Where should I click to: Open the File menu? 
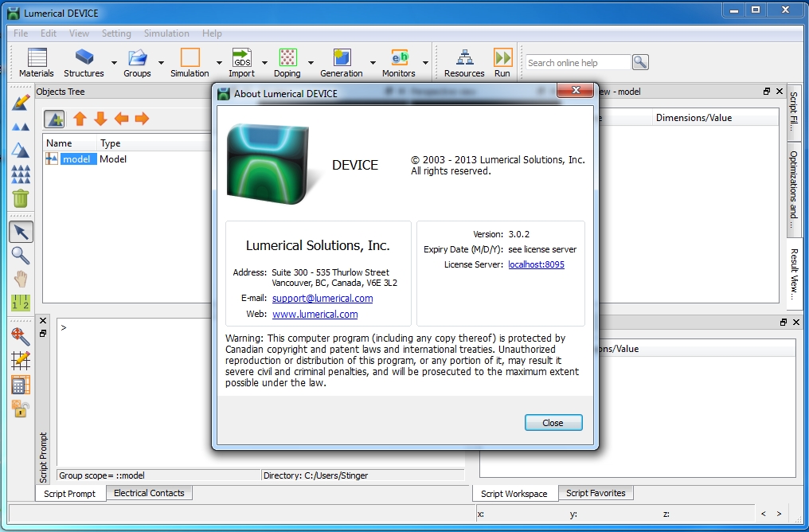pos(21,33)
